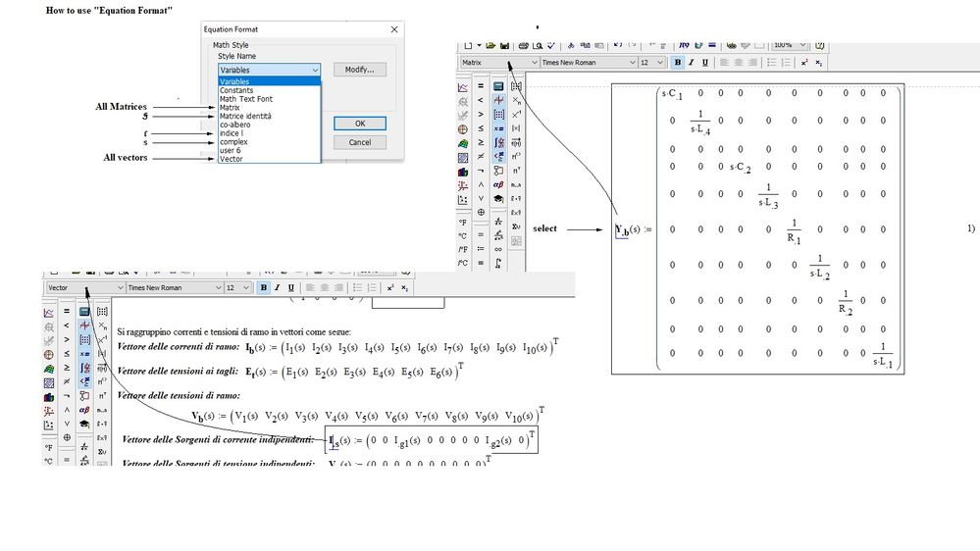The width and height of the screenshot is (980, 551).
Task: Cancel the Equation Format dialog
Action: click(359, 142)
